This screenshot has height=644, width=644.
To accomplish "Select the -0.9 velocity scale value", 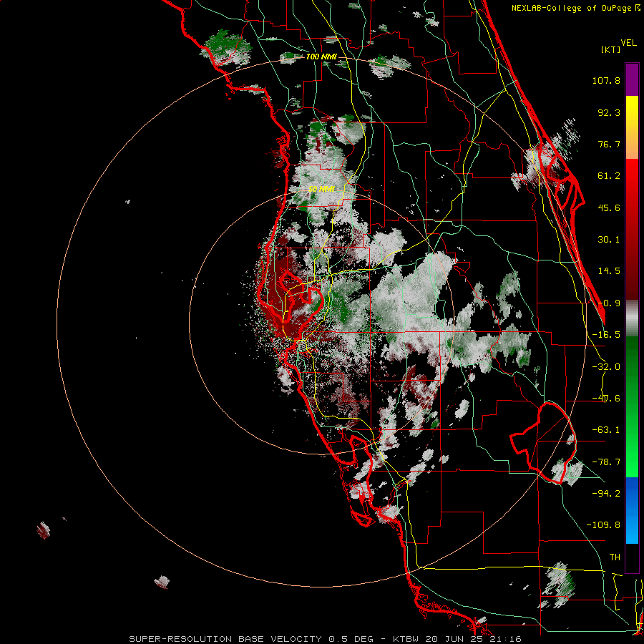I will pos(609,303).
